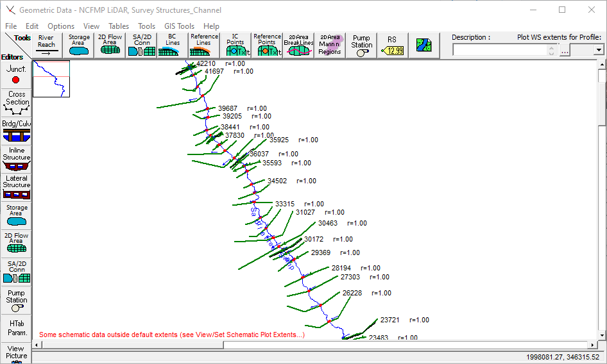Click the RS river station tool
This screenshot has height=364, width=607.
(x=392, y=45)
